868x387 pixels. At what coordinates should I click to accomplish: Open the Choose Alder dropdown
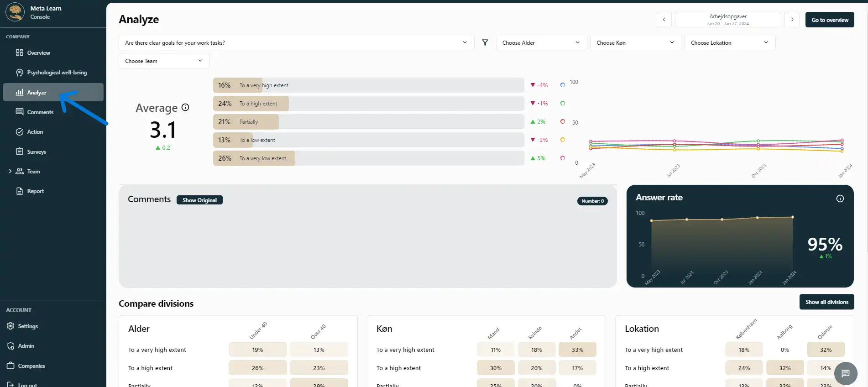pyautogui.click(x=541, y=42)
